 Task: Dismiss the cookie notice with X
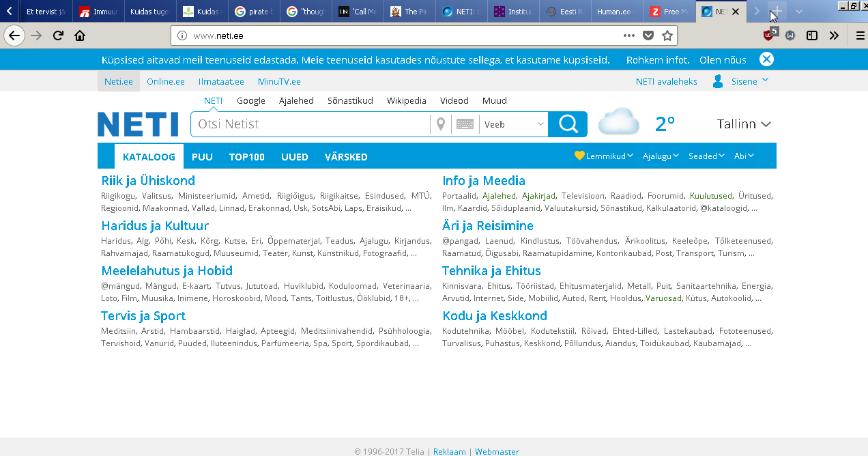click(x=766, y=59)
